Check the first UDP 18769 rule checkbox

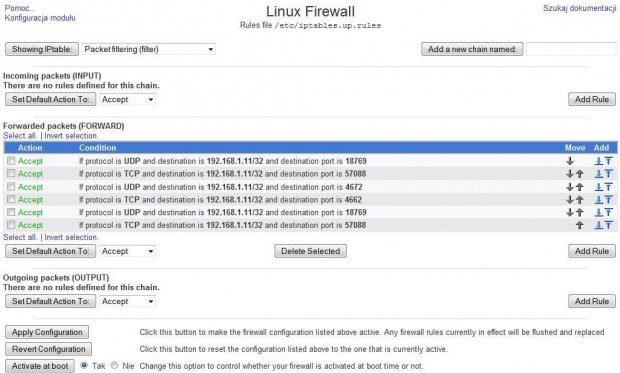click(11, 161)
